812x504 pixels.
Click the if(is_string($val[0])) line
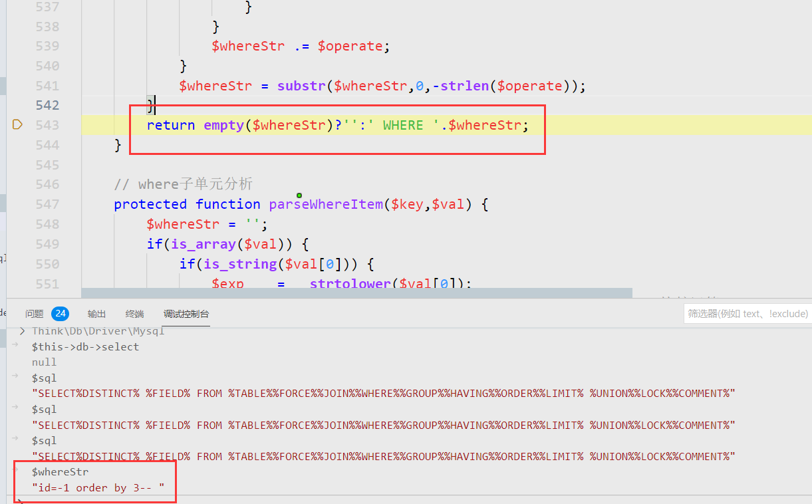[277, 264]
